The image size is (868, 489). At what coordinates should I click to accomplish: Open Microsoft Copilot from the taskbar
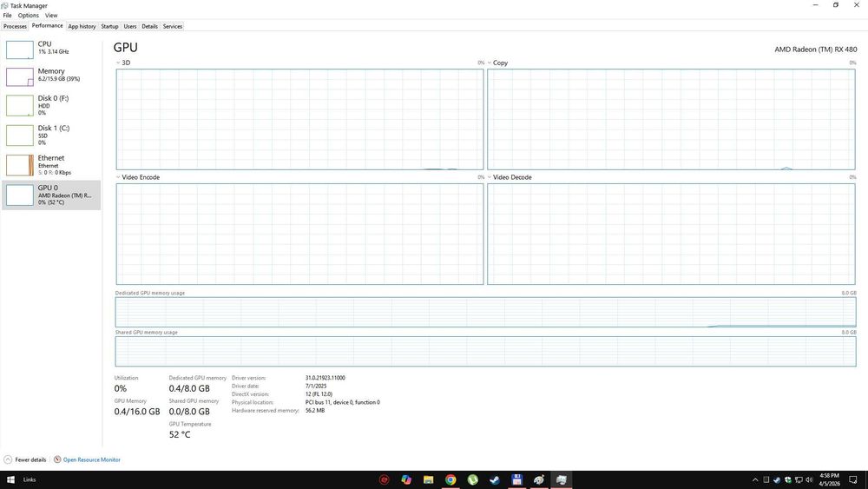coord(406,479)
